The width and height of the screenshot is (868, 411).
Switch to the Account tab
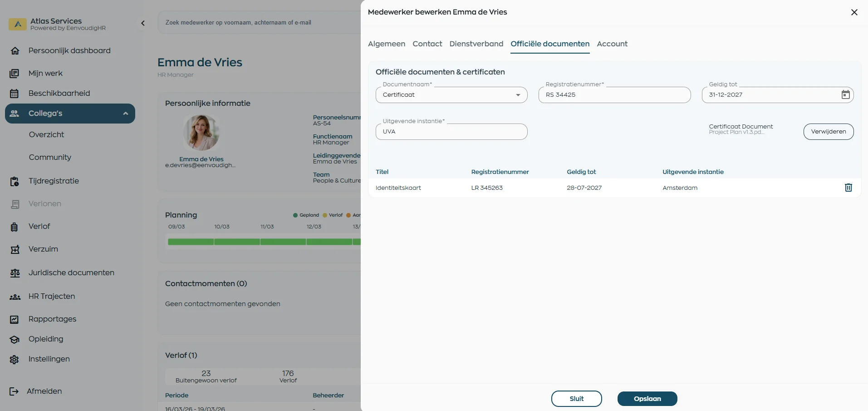(612, 44)
